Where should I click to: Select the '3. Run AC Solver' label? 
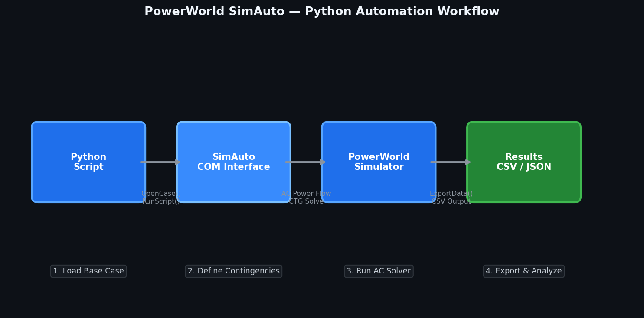coord(379,271)
